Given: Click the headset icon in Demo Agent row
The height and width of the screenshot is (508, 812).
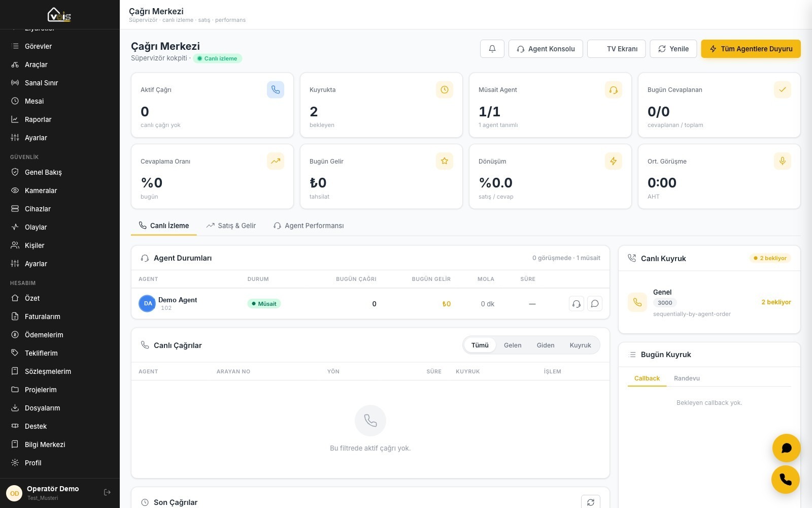Looking at the screenshot, I should (577, 304).
